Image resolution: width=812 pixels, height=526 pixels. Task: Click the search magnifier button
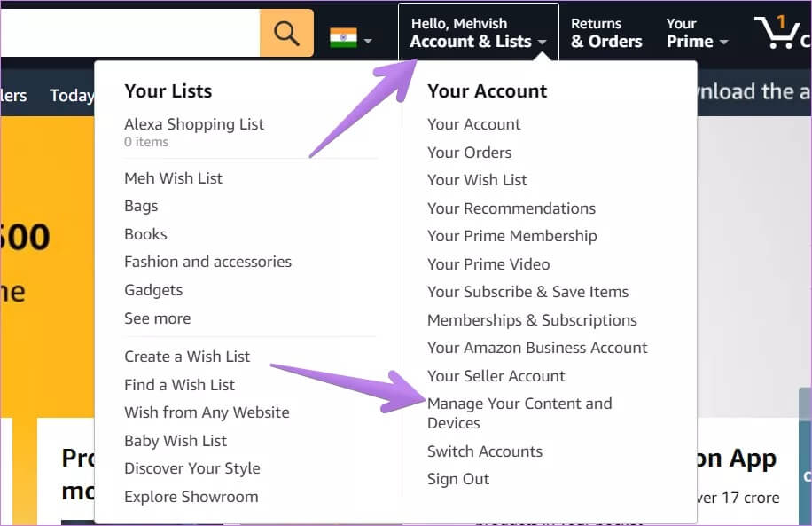286,34
